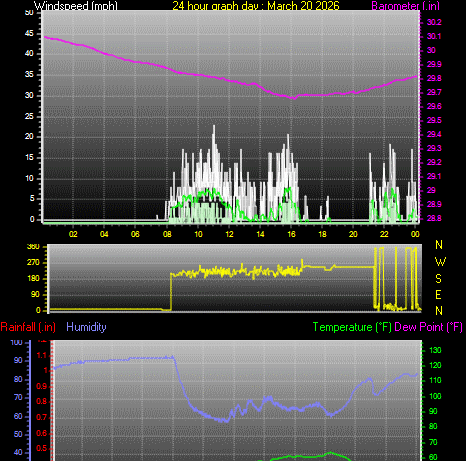Click the 22 hour label on time axis

[x=384, y=234]
